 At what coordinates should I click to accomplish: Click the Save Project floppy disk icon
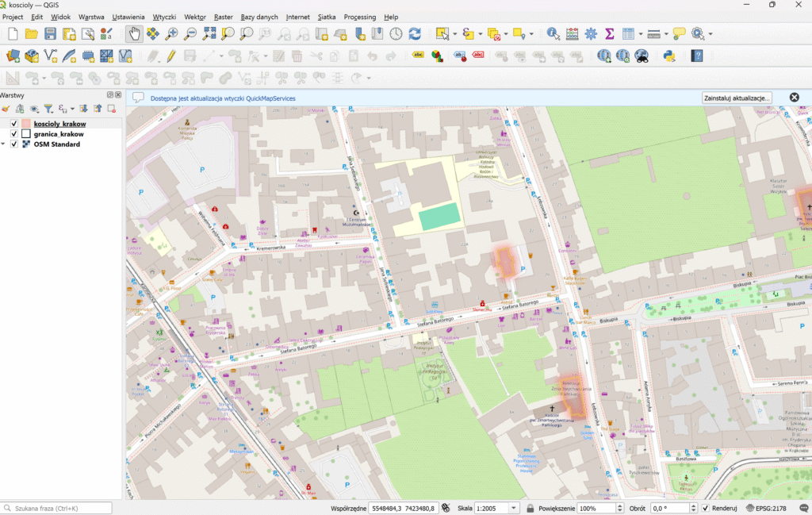50,33
